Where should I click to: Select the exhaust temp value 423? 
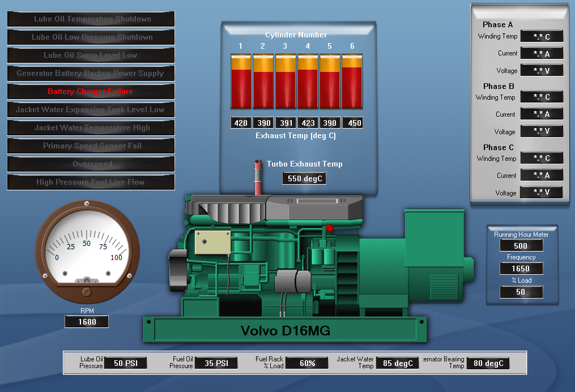[308, 123]
